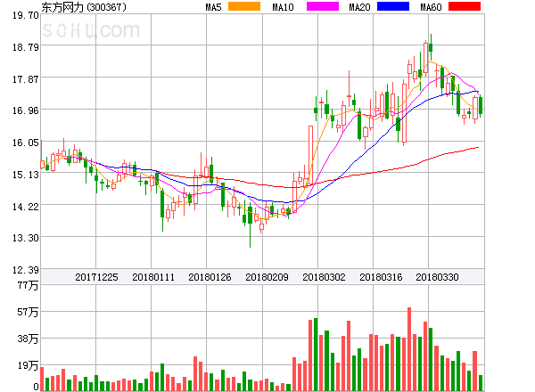Click the 16.05 price axis label
535x392 pixels.
(x=26, y=143)
